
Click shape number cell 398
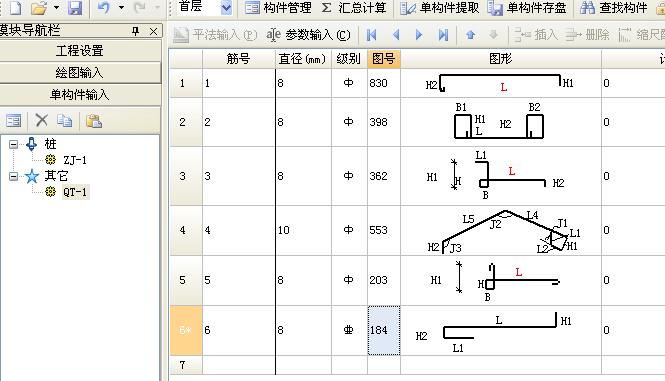[383, 122]
